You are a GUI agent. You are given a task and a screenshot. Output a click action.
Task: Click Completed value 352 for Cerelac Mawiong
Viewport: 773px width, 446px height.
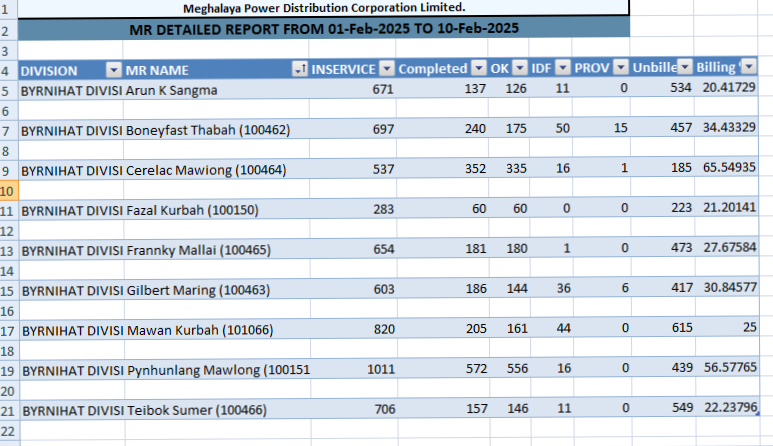pyautogui.click(x=442, y=169)
